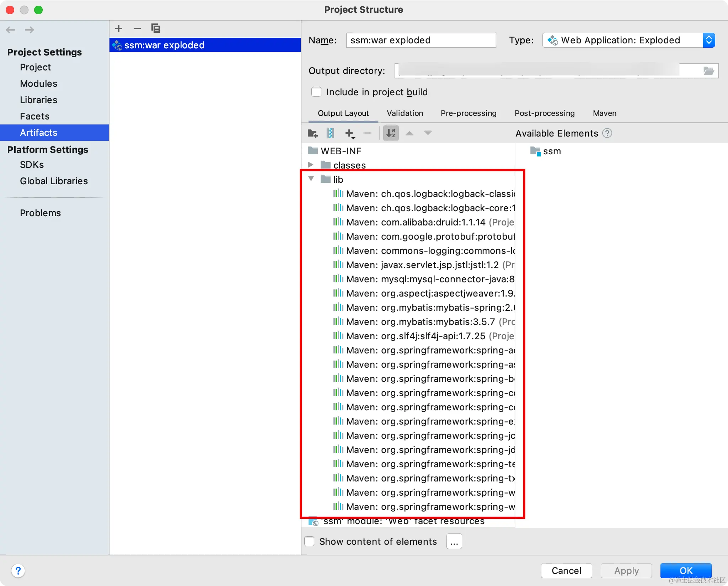Click the Available Elements help icon
728x586 pixels.
coord(607,133)
